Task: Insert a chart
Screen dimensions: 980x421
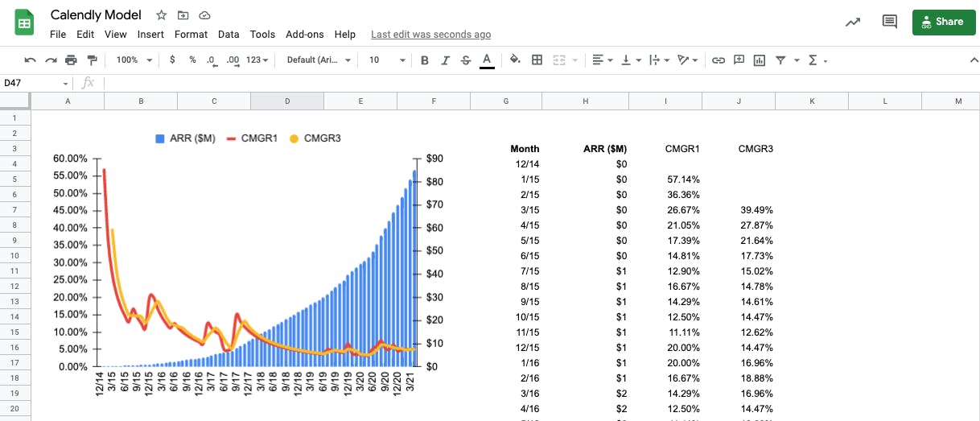Action: (x=759, y=60)
